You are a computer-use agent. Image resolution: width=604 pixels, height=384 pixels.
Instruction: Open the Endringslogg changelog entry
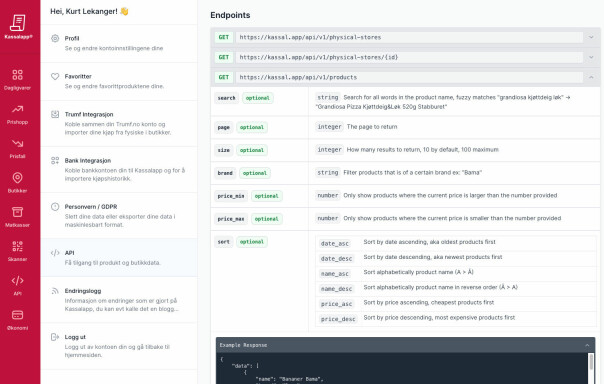(x=119, y=300)
